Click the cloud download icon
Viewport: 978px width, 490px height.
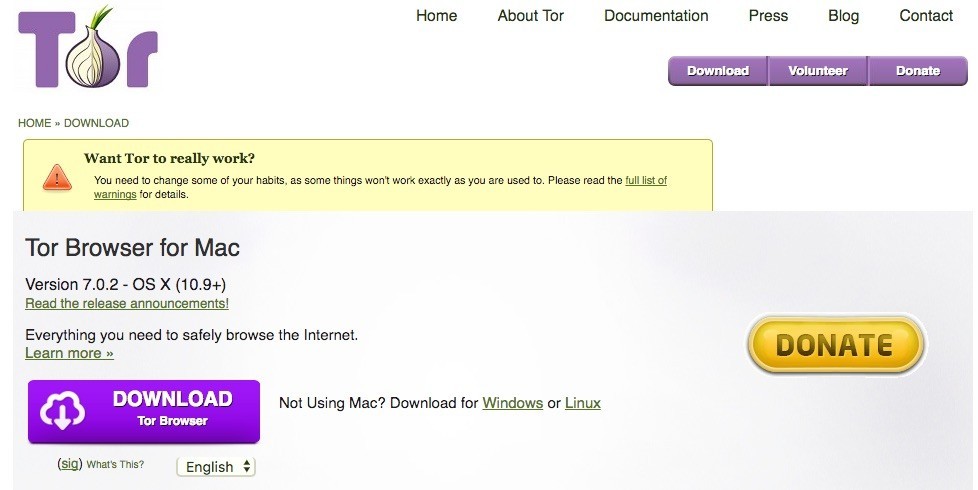point(62,411)
